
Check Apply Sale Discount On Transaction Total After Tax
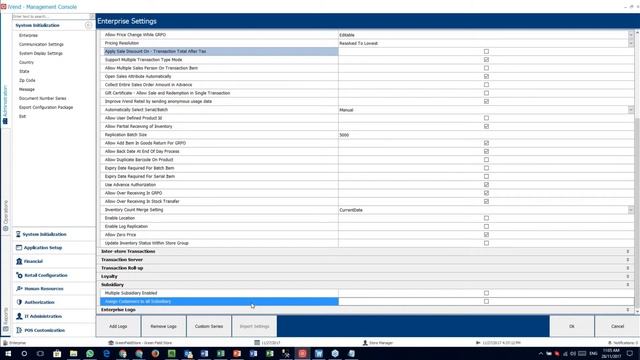coord(486,51)
